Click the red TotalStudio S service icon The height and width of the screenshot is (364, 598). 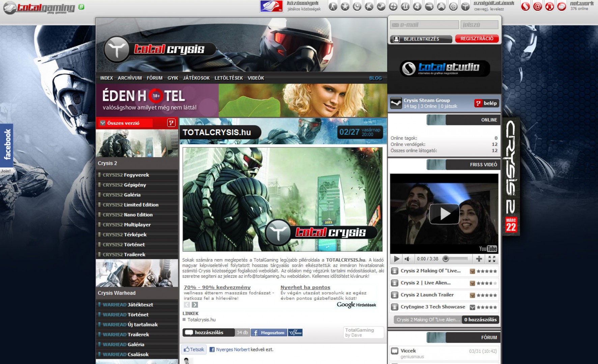[525, 6]
